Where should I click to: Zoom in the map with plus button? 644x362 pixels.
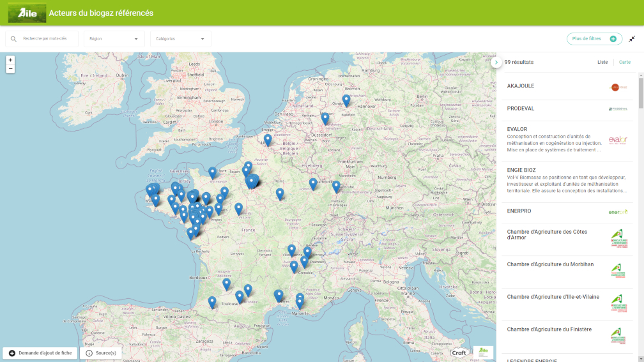[x=10, y=60]
